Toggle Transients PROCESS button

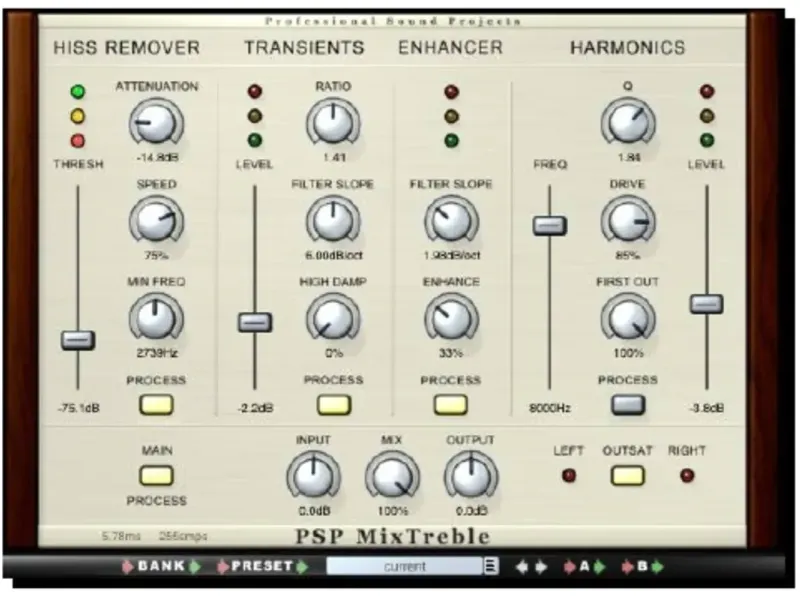coord(334,405)
